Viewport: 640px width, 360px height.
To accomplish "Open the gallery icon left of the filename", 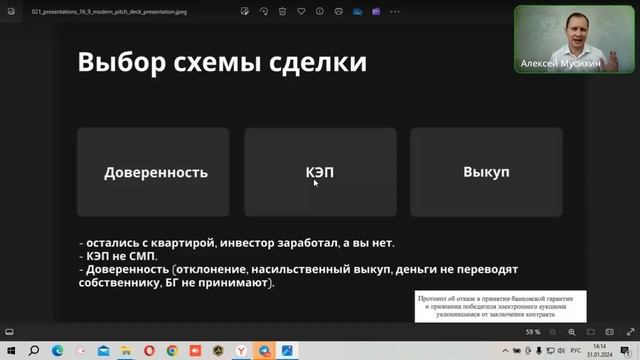I will (x=11, y=11).
